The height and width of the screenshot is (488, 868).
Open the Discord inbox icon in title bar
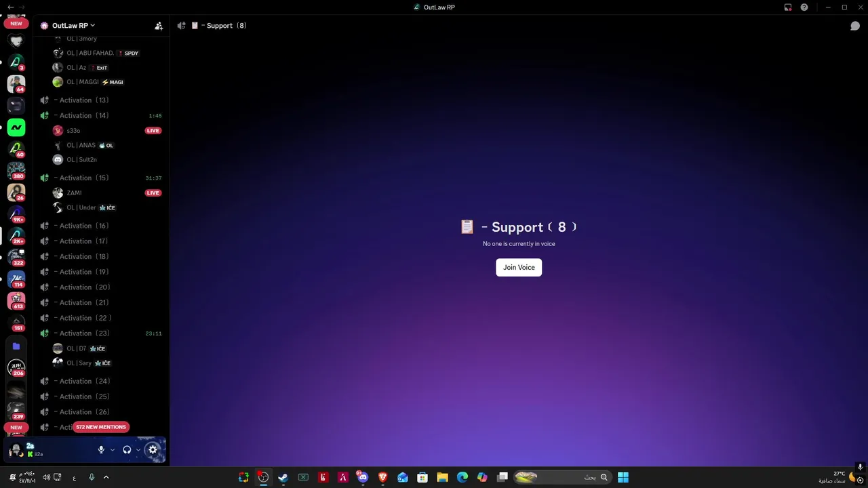click(788, 7)
